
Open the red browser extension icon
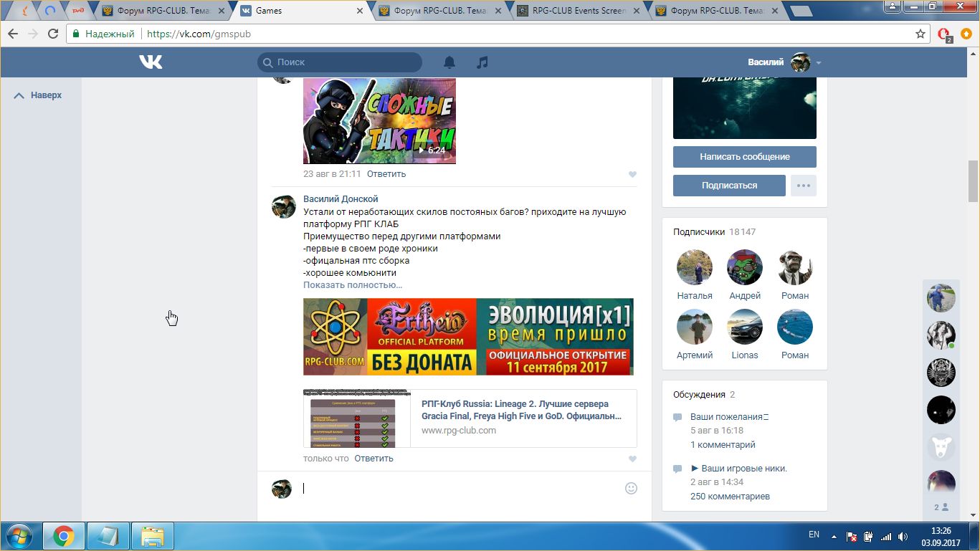coord(945,34)
